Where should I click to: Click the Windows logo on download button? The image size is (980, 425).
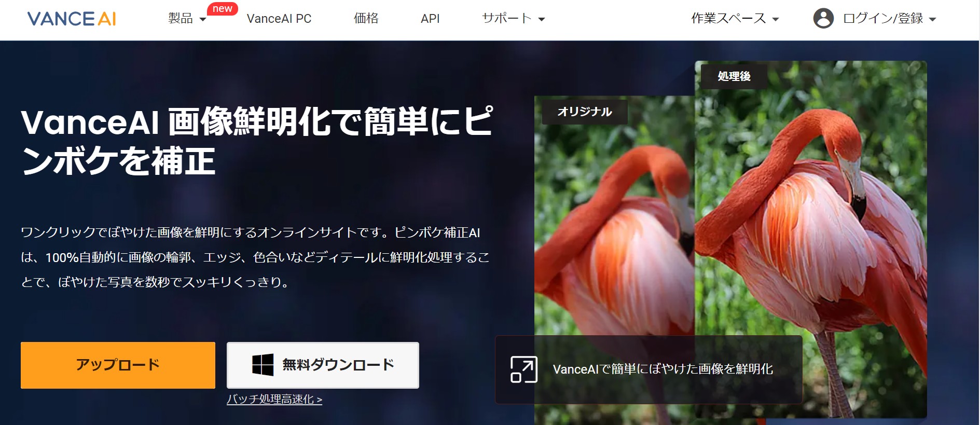tap(263, 365)
